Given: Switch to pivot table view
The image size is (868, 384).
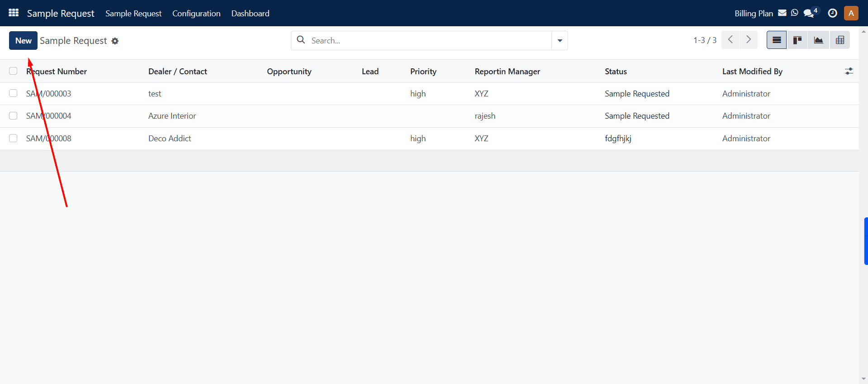Looking at the screenshot, I should pyautogui.click(x=840, y=40).
